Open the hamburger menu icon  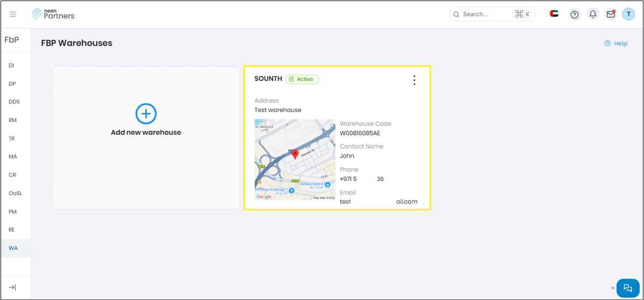click(x=13, y=15)
